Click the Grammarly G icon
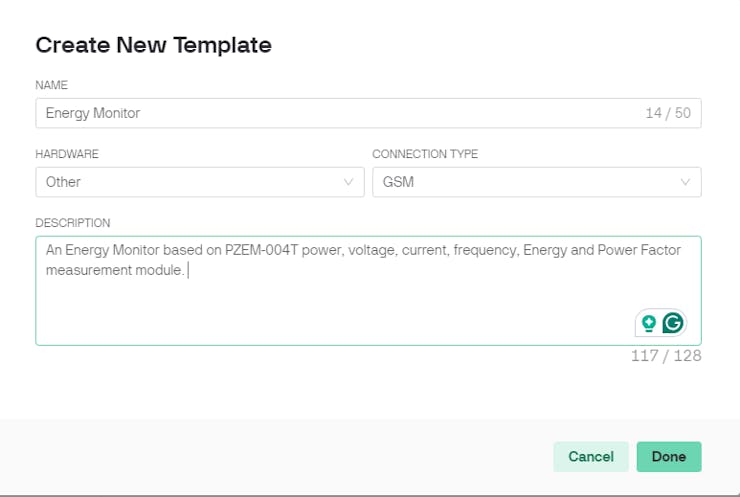This screenshot has width=740, height=497. click(x=673, y=323)
